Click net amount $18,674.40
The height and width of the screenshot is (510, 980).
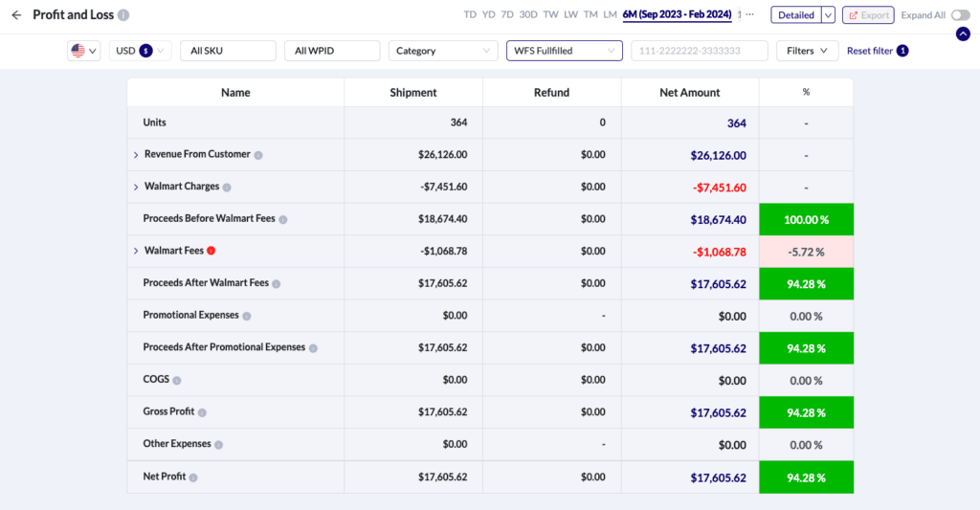(x=718, y=219)
